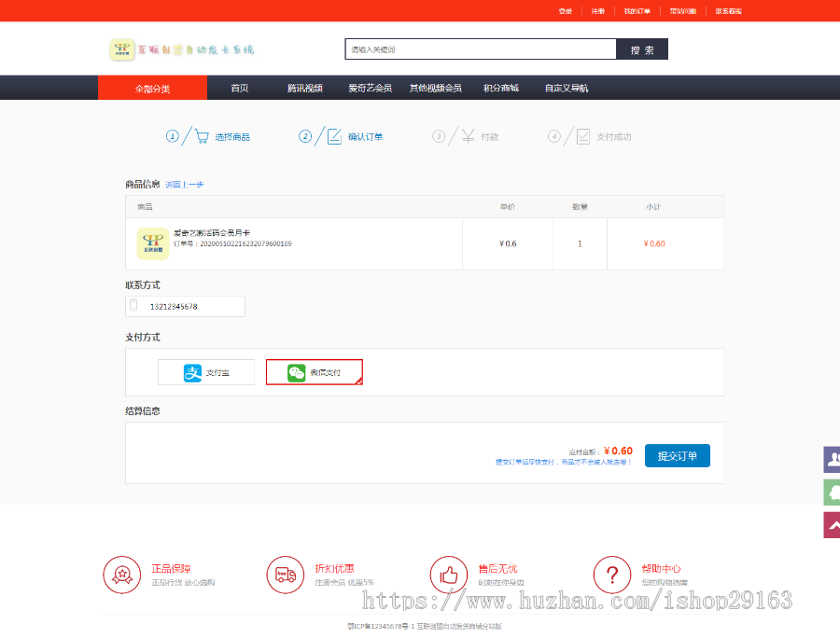Screen dimensions: 840x638
Task: Click the 搜索 search button
Action: [x=642, y=49]
